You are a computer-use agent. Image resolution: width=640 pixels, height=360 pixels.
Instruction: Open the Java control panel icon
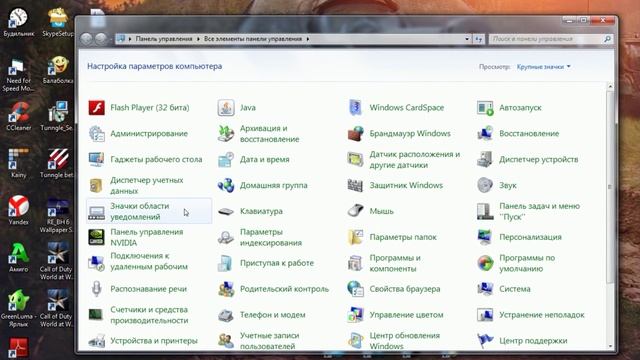pos(226,108)
